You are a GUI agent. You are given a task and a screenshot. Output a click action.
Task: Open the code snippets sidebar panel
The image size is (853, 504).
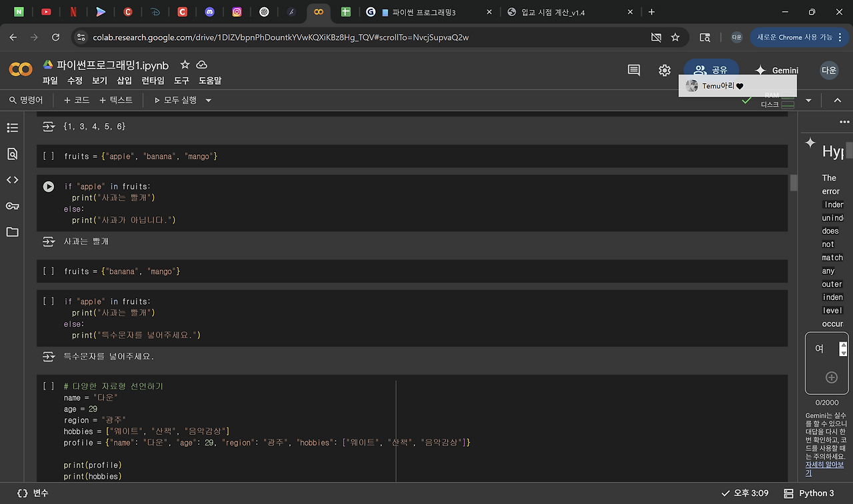click(12, 180)
